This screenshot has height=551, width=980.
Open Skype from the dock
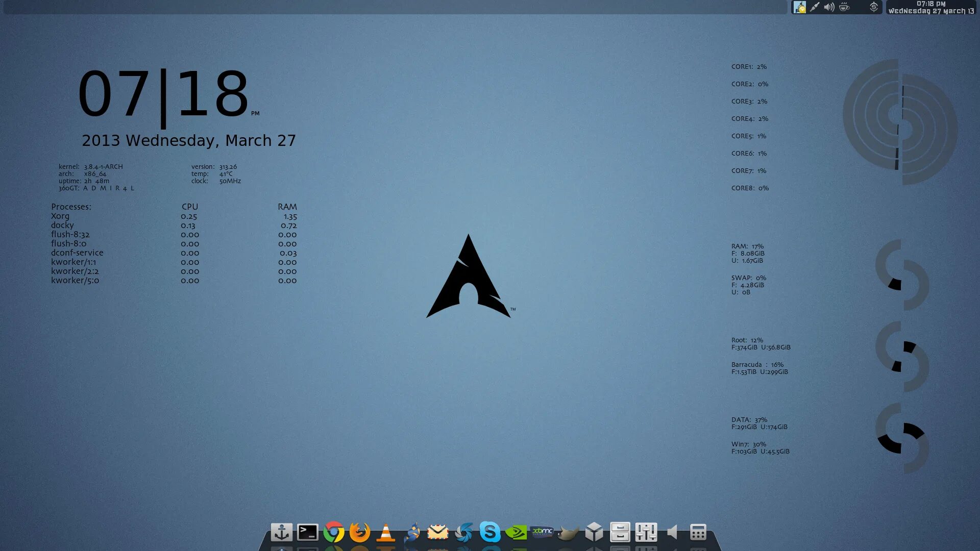tap(490, 532)
